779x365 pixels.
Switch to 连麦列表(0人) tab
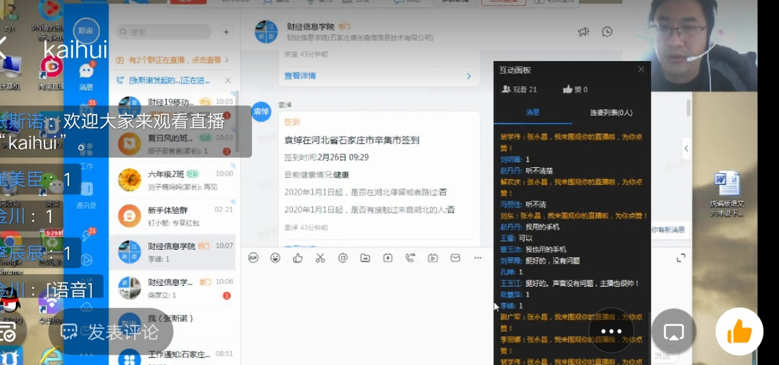[x=611, y=113]
